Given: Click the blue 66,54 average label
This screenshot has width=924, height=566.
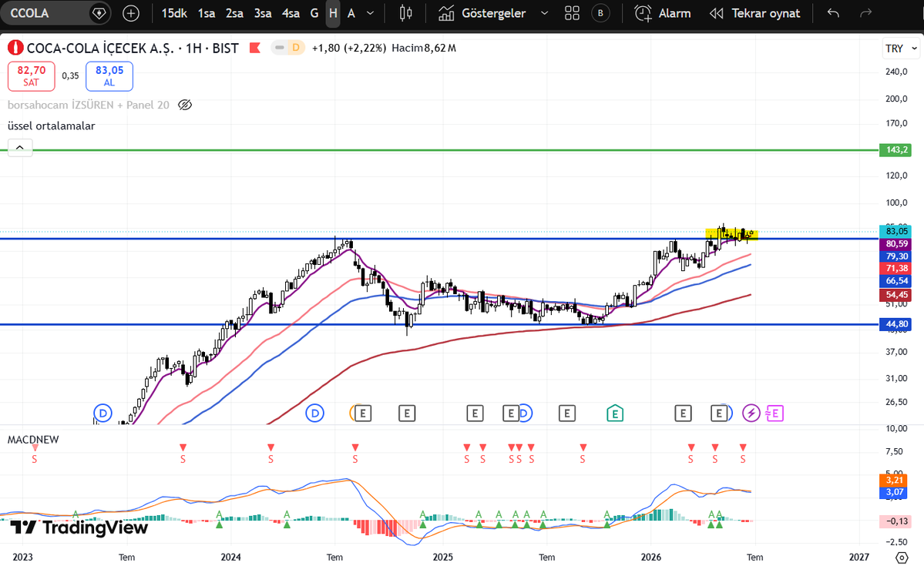Looking at the screenshot, I should pos(895,281).
